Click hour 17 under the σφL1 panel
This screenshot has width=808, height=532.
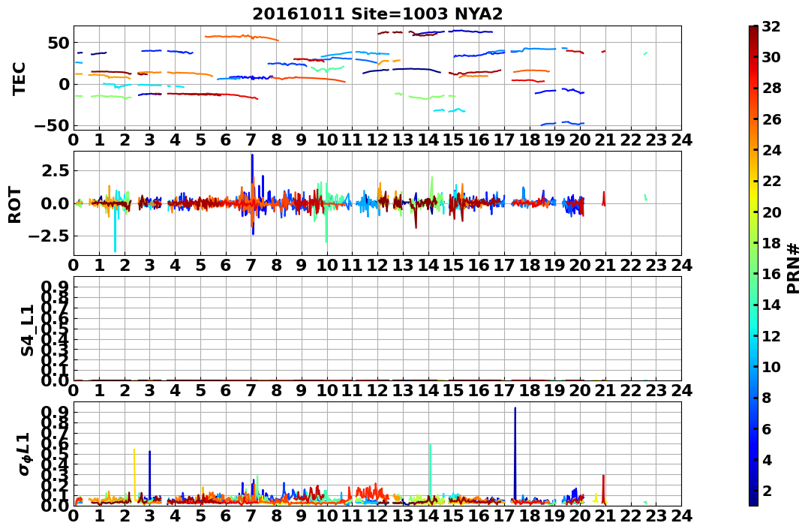(x=504, y=516)
